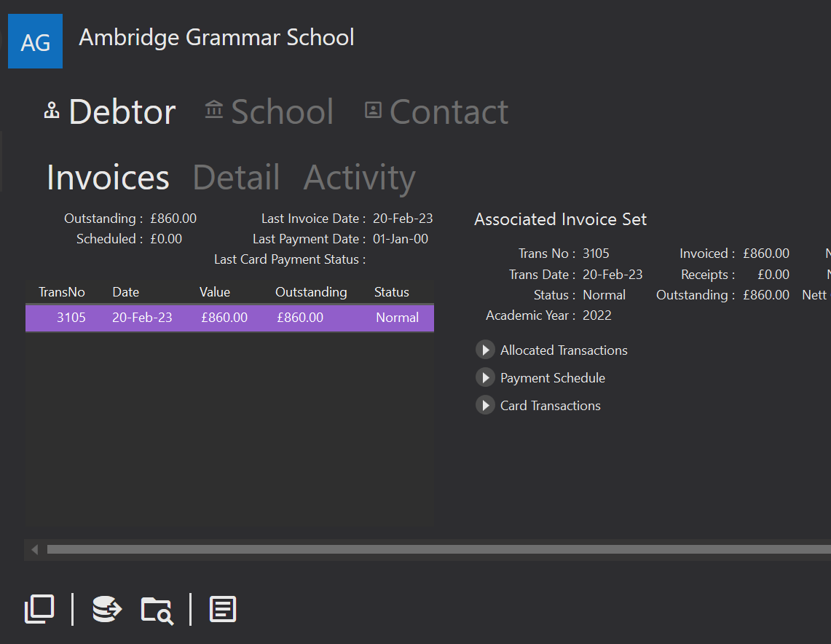Image resolution: width=831 pixels, height=644 pixels.
Task: Open the Activity sub-tab
Action: (360, 178)
